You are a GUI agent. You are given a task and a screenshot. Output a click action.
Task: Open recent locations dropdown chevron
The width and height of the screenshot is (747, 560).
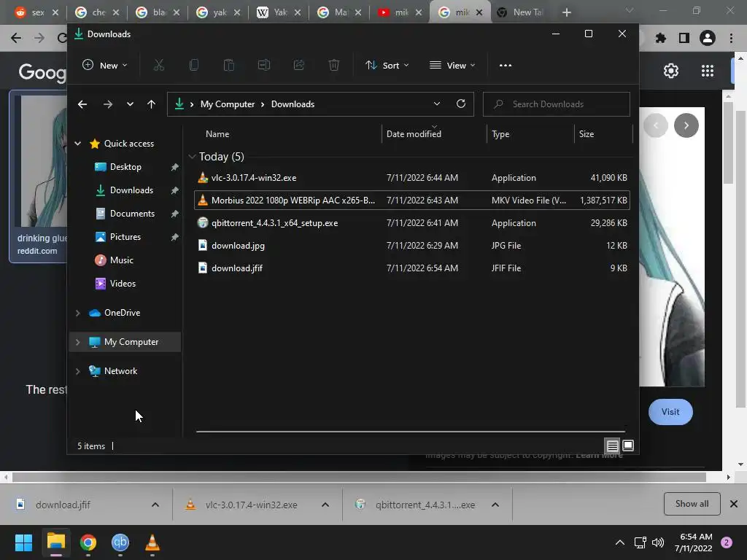click(x=130, y=104)
